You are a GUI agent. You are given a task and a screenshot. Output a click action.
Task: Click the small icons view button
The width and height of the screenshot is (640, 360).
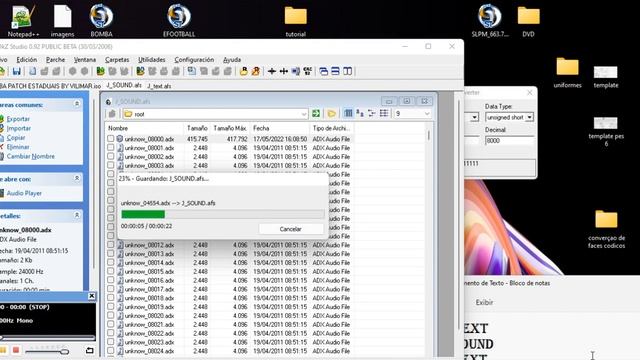click(360, 113)
